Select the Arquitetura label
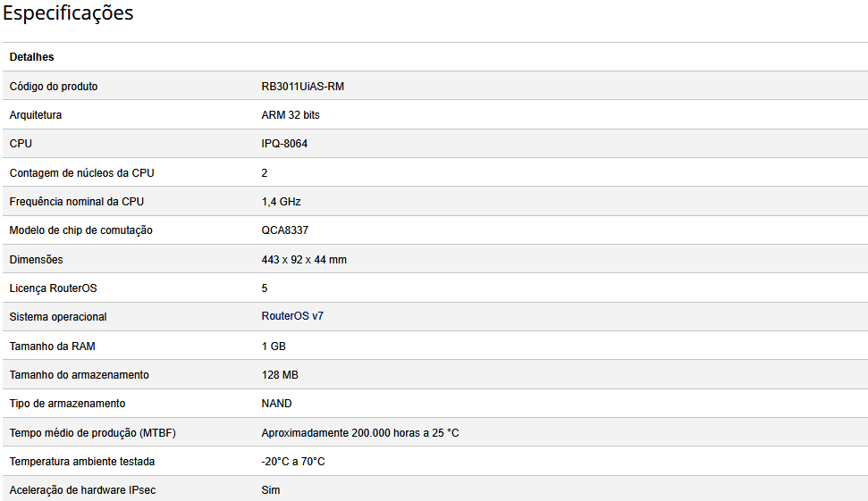Viewport: 868px width, 501px height. point(36,115)
